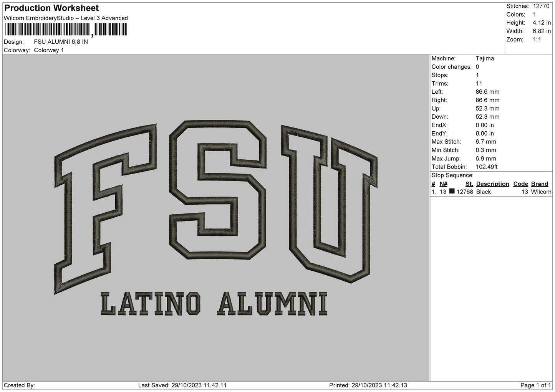The height and width of the screenshot is (392, 555).
Task: Click the 'St.' column header
Action: (469, 184)
